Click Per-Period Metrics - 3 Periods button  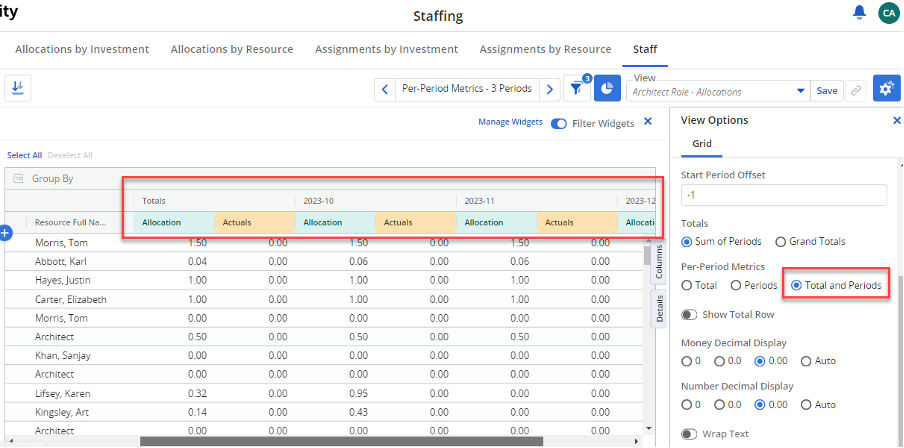pos(467,89)
